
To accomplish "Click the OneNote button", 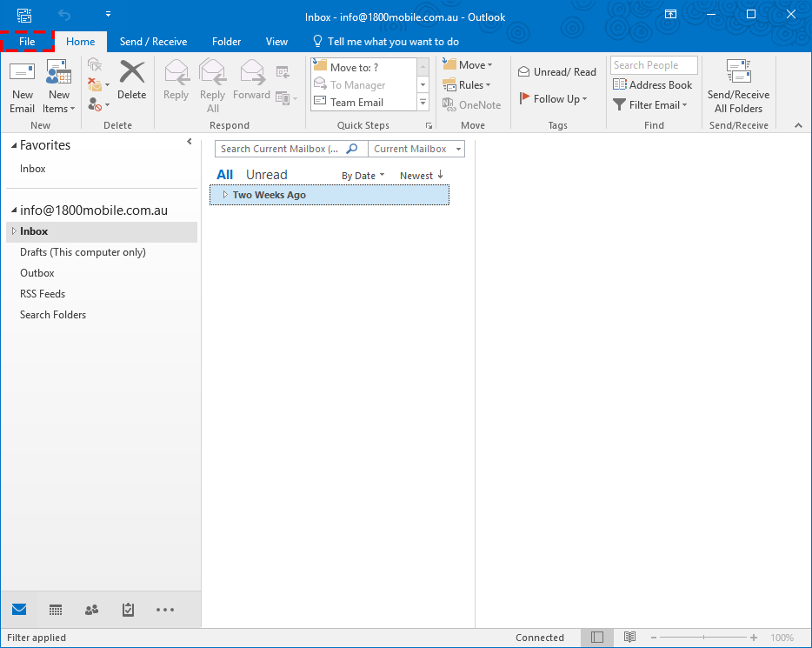I will click(472, 104).
